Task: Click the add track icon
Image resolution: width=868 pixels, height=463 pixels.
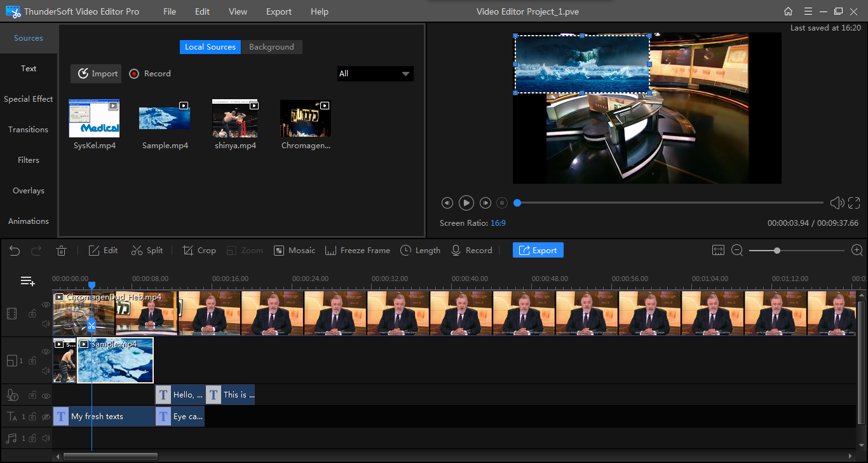Action: click(27, 281)
